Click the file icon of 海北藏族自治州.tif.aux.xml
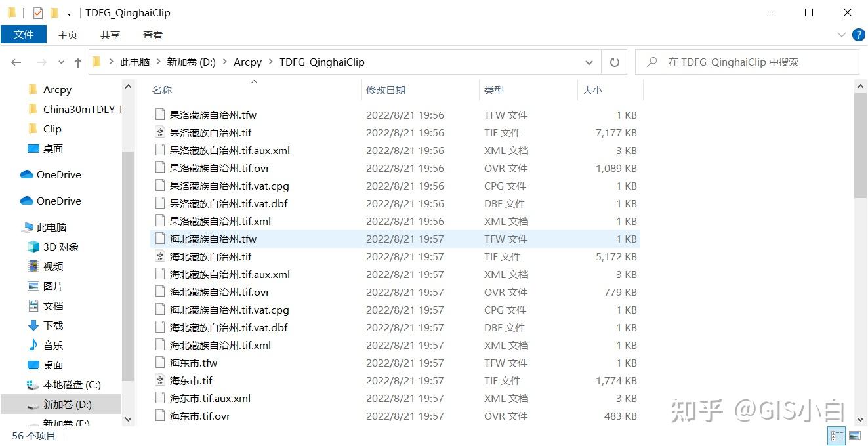 point(159,274)
